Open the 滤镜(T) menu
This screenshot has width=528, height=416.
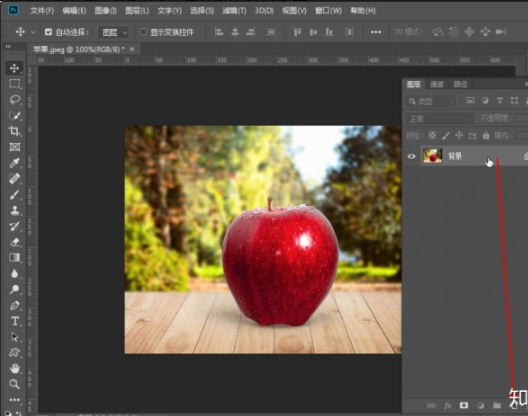tap(234, 11)
